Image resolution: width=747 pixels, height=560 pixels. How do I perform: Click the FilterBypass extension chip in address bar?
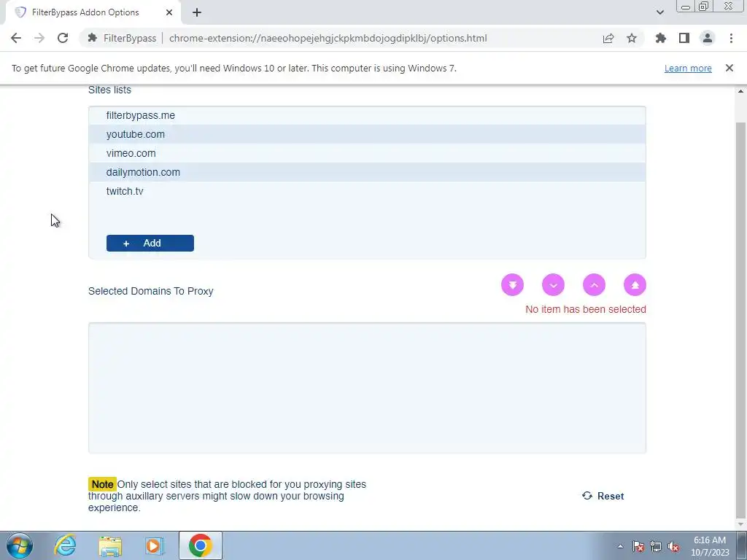click(x=122, y=38)
